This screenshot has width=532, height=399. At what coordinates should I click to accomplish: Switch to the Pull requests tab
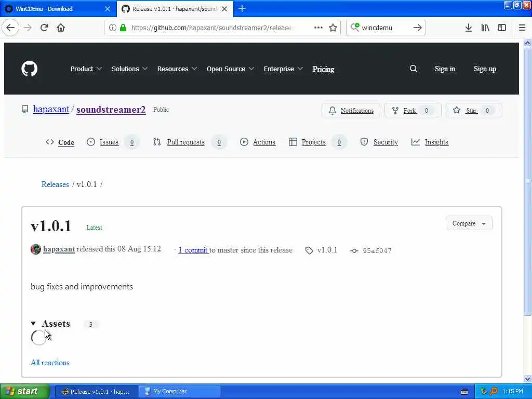189,142
